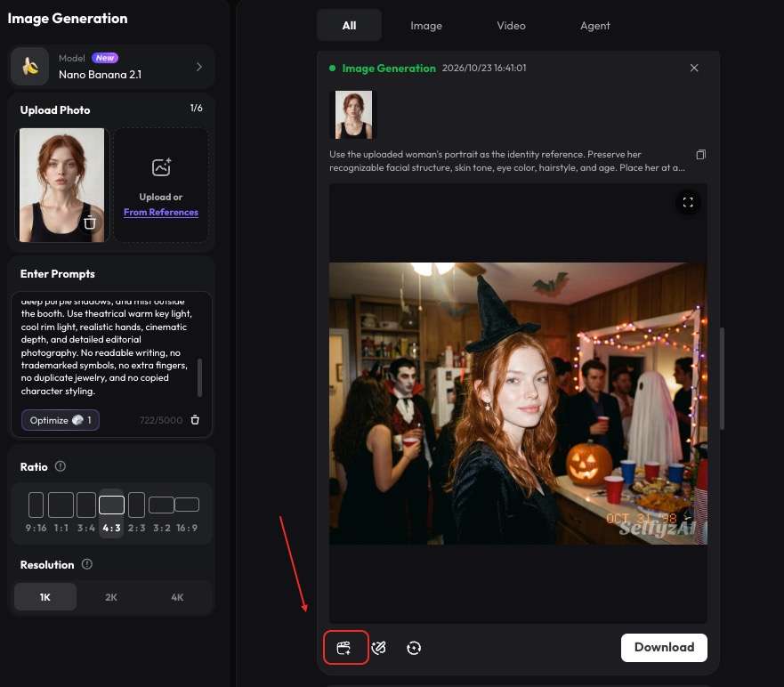Click the 722/5000 character counter
The image size is (784, 687).
[161, 420]
